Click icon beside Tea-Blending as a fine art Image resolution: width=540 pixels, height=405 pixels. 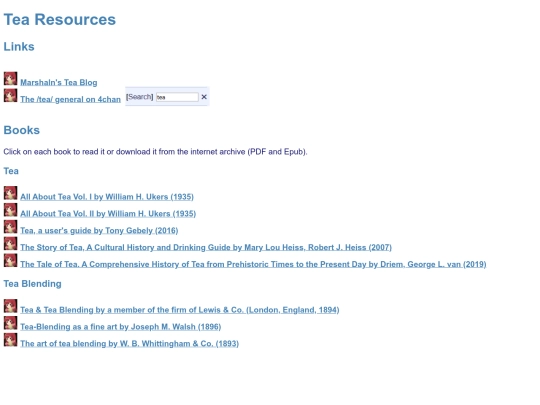10,323
